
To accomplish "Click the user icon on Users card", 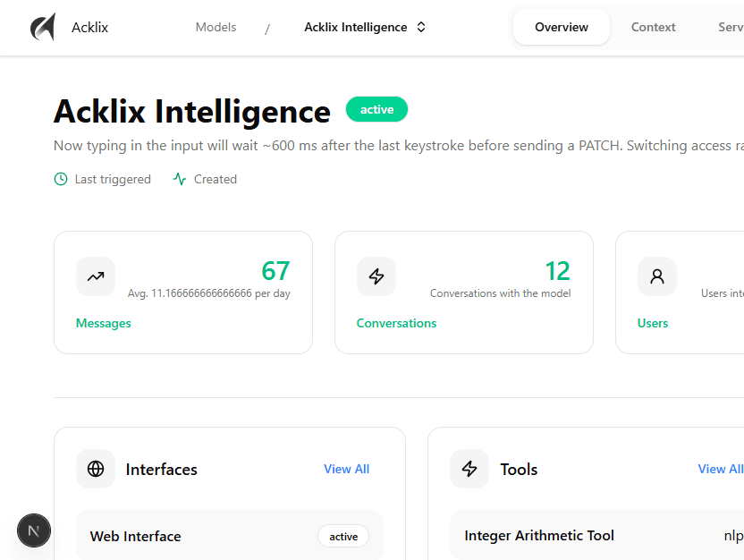I will click(657, 276).
